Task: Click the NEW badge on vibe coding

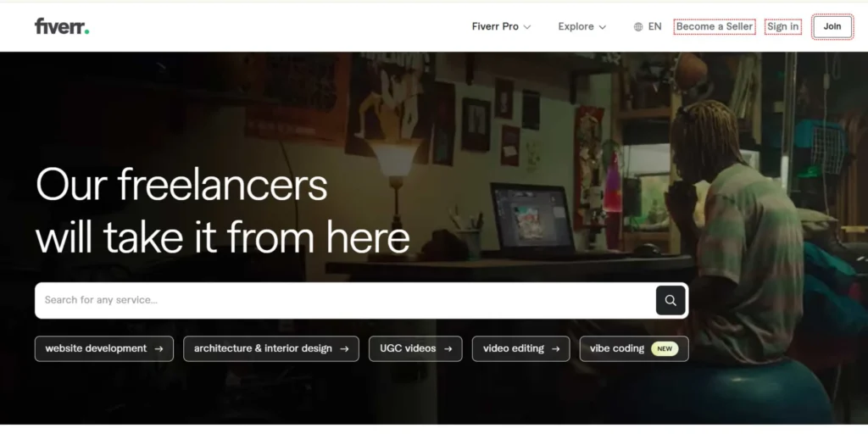Action: [x=665, y=348]
